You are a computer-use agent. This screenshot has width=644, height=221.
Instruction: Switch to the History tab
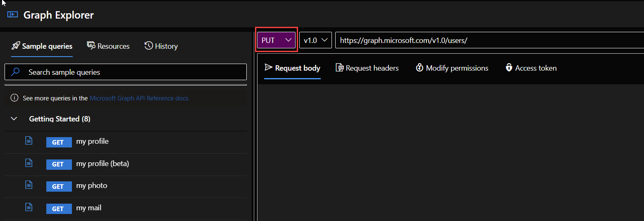click(161, 46)
